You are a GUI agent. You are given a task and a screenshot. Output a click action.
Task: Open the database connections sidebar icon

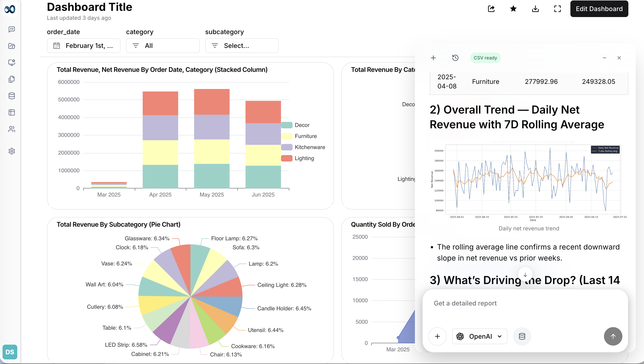tap(12, 96)
